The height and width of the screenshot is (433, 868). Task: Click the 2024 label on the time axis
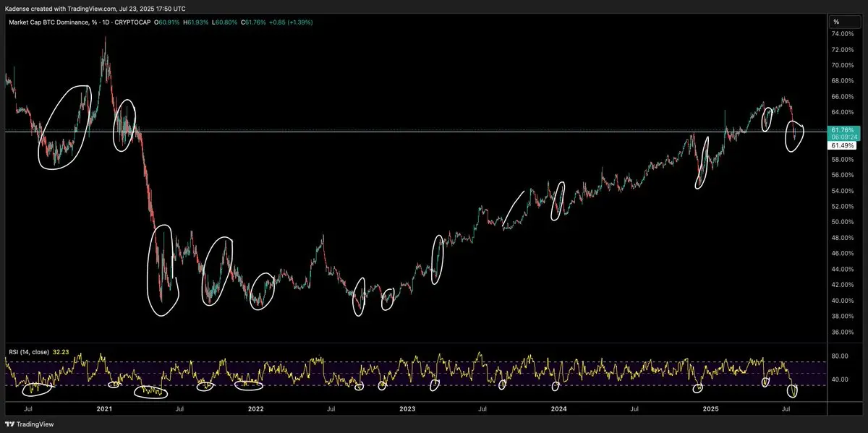[x=558, y=409]
